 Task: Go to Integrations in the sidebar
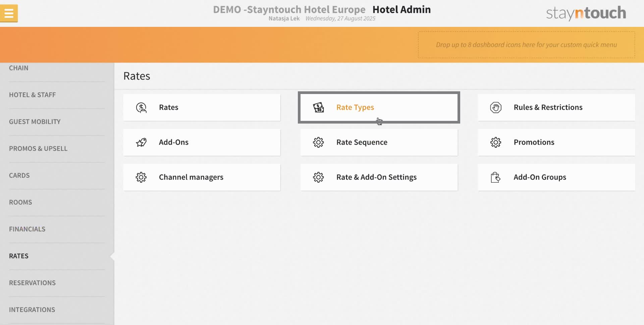[x=32, y=310]
